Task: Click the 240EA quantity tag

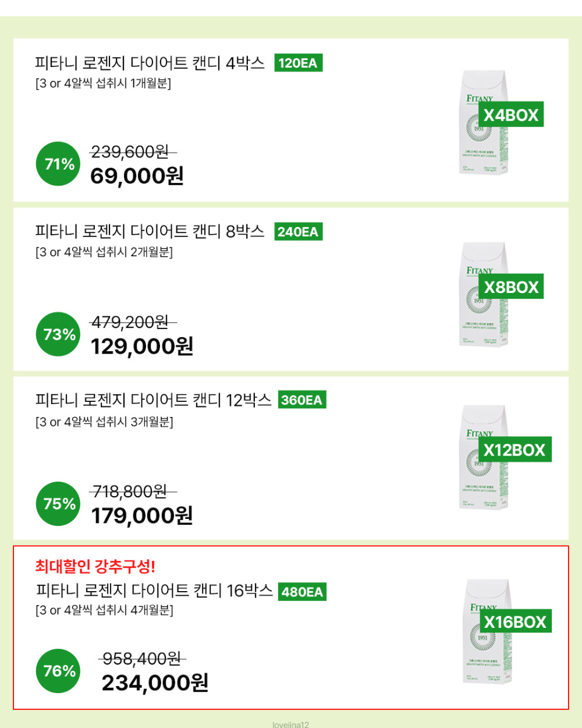Action: pos(298,232)
